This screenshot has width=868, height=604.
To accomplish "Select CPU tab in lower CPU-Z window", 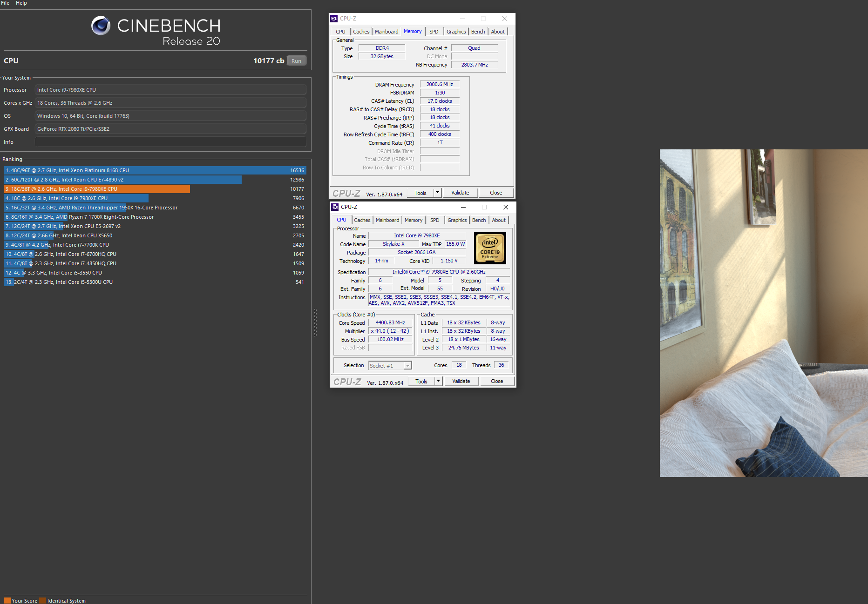I will (341, 220).
